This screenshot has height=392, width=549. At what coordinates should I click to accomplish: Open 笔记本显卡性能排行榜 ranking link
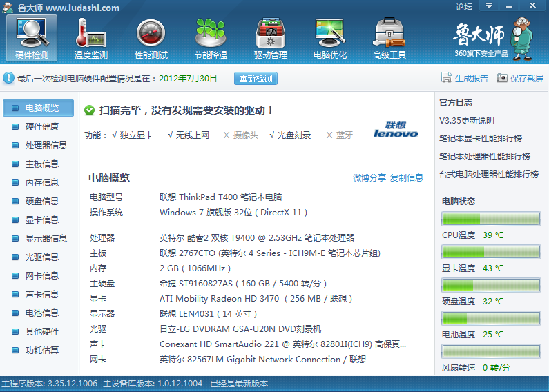[x=481, y=139]
